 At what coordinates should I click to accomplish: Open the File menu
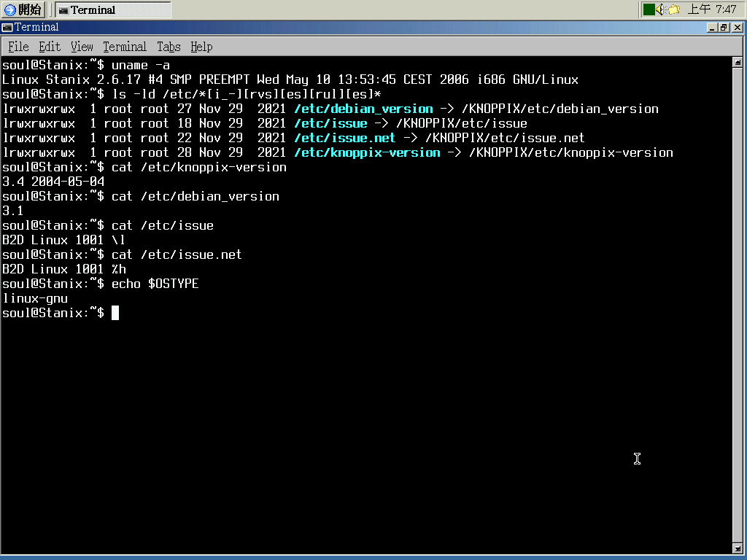point(18,47)
